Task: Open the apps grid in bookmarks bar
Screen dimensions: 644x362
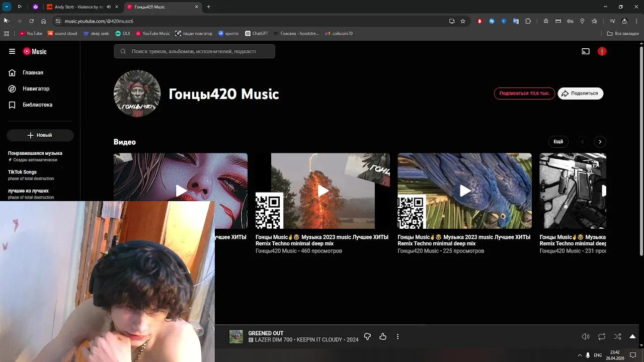Action: (x=7, y=34)
